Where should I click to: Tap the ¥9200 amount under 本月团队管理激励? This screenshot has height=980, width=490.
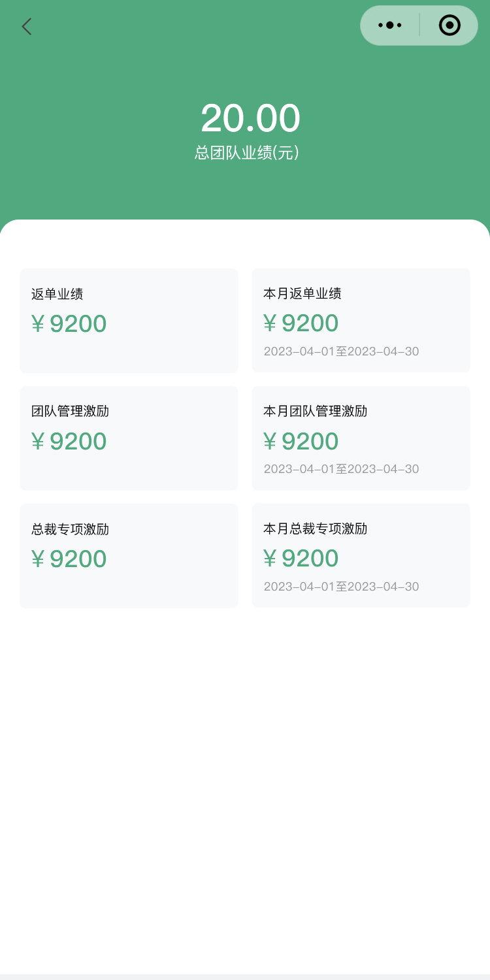(x=301, y=442)
